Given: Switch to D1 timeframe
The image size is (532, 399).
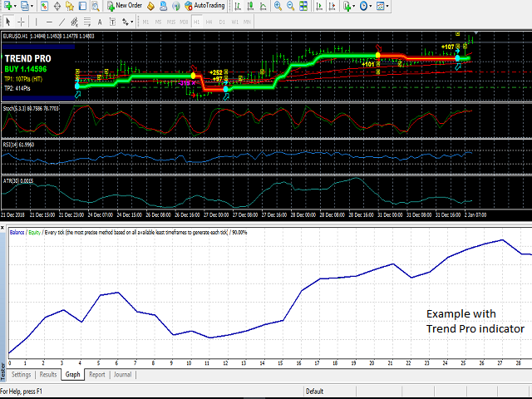Looking at the screenshot, I should [222, 22].
